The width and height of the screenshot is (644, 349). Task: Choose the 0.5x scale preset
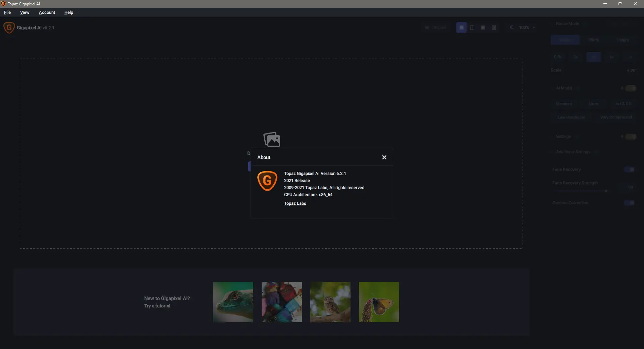[558, 57]
